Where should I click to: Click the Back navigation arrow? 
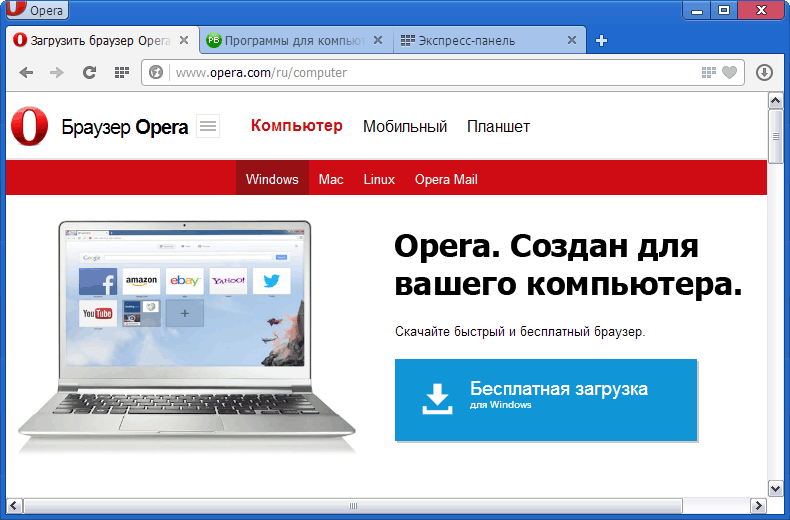coord(26,73)
